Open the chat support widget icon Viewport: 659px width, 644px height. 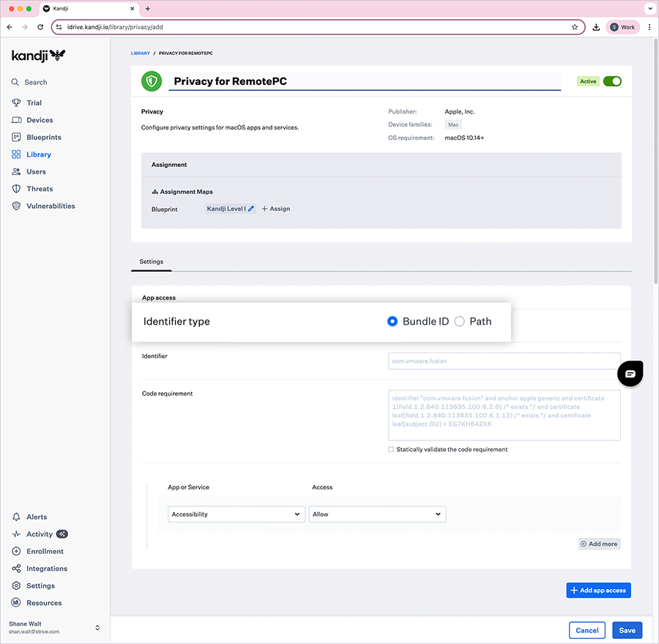click(630, 374)
